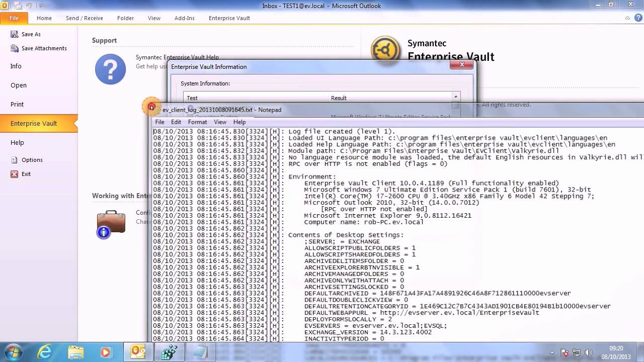
Task: Click 'Enterprise Vault Client 10.0.4.1189' text
Action: (x=375, y=183)
